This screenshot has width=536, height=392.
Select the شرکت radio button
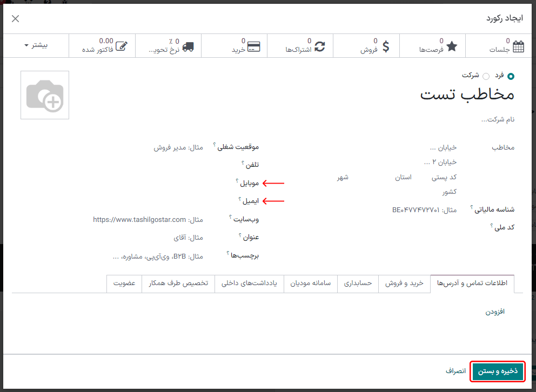point(485,76)
